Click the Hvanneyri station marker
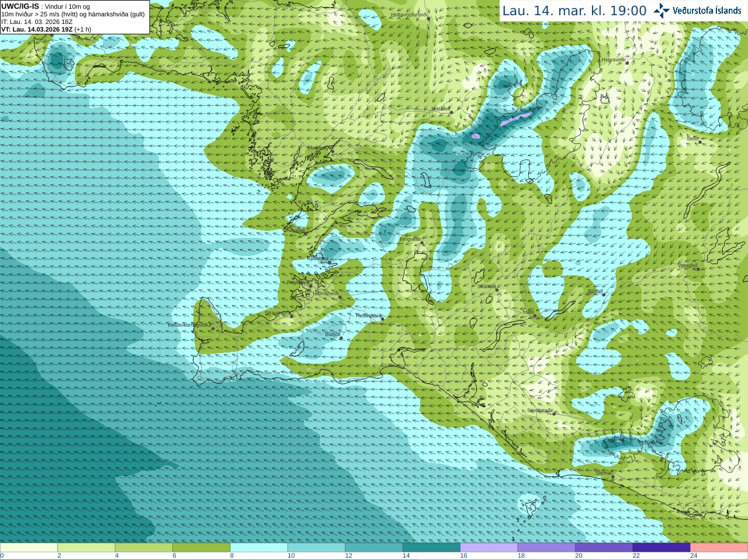 (333, 151)
